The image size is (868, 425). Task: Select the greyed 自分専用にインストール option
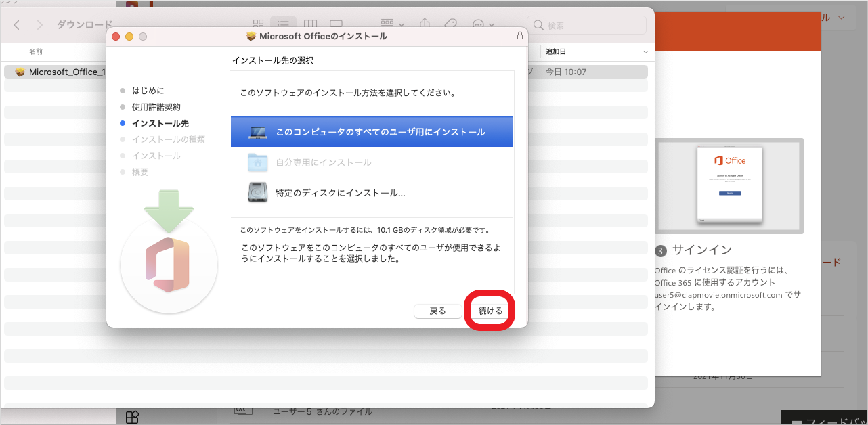323,162
